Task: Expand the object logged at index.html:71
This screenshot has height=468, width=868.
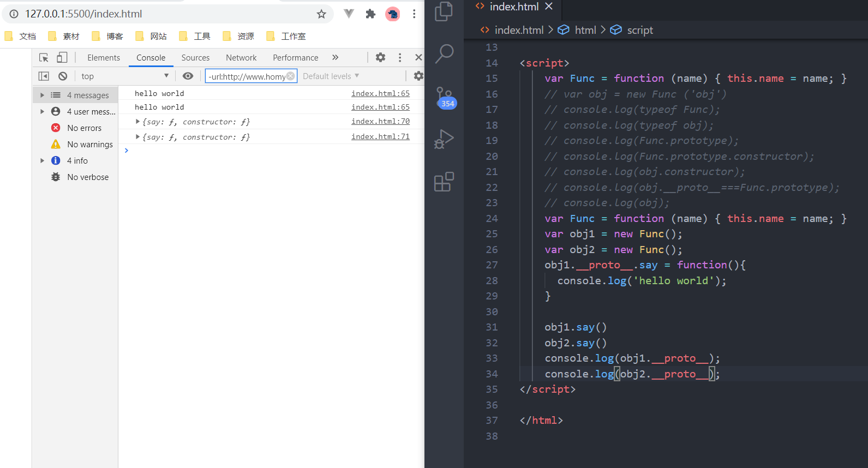Action: point(137,136)
